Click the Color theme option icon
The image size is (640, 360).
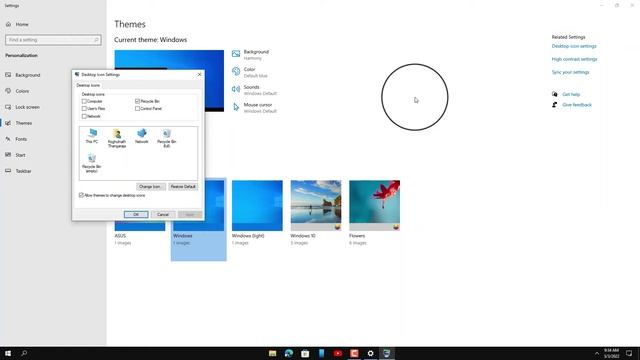(x=236, y=71)
